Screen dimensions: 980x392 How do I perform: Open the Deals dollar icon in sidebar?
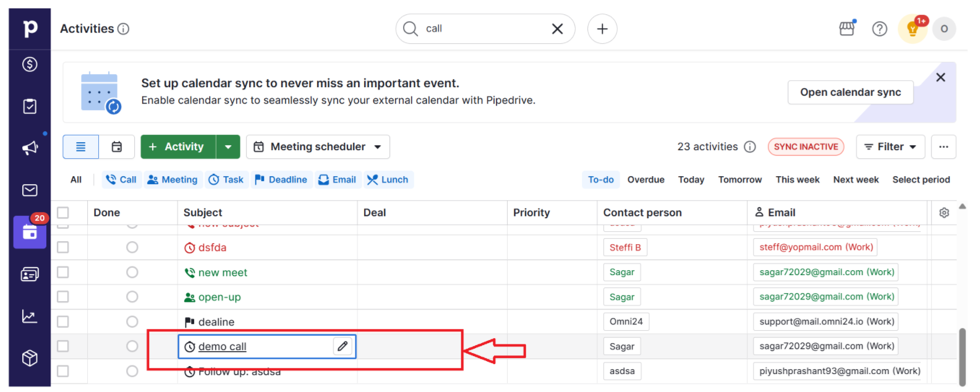(x=30, y=64)
